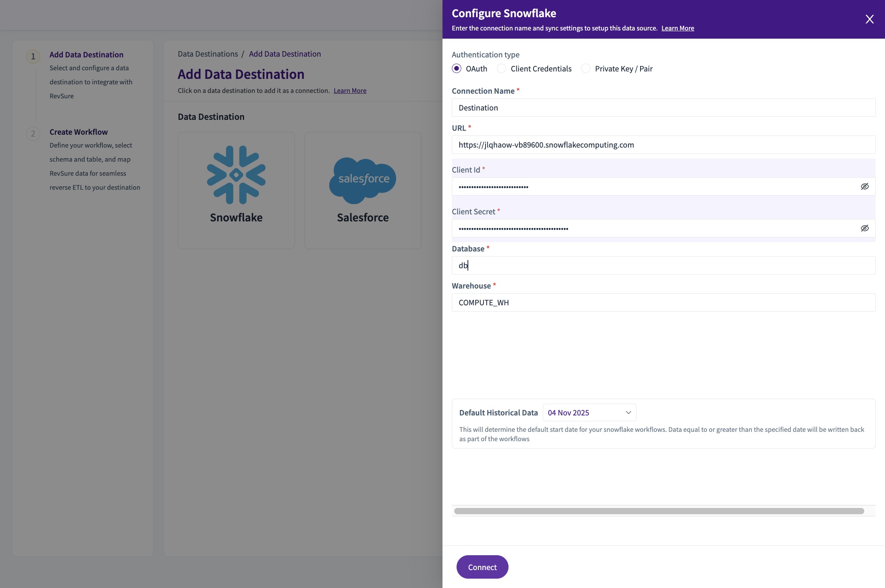Click into the Warehouse input field
The height and width of the screenshot is (588, 885).
tap(663, 303)
